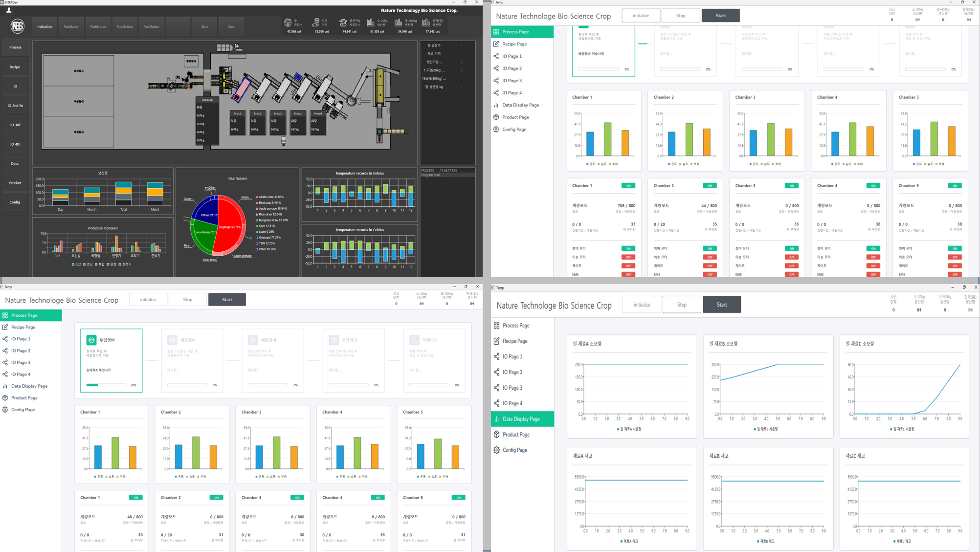
Task: Toggle Chamber 1 ON switch in bottom-left window
Action: pos(136,498)
